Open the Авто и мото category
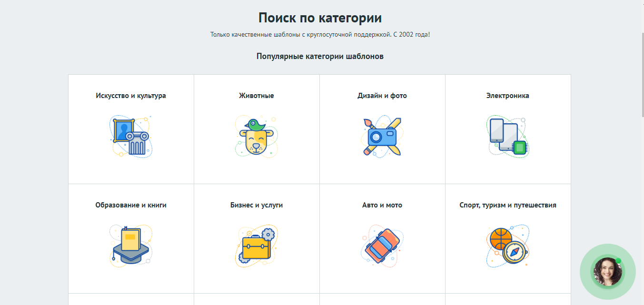The image size is (644, 305). (x=382, y=205)
